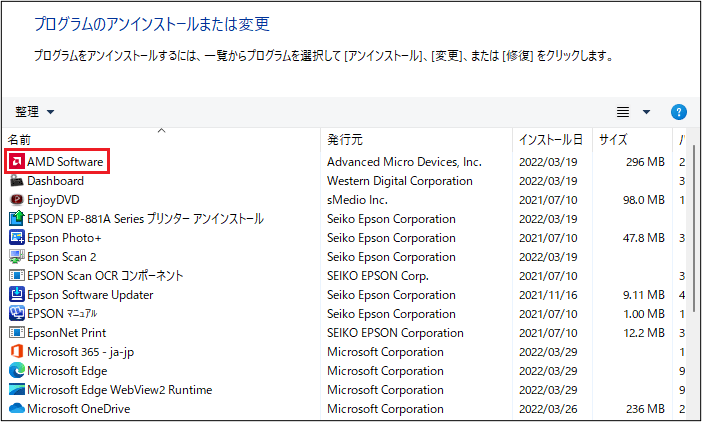Select the EpsonNet Print name text
The image size is (702, 422).
[x=67, y=333]
